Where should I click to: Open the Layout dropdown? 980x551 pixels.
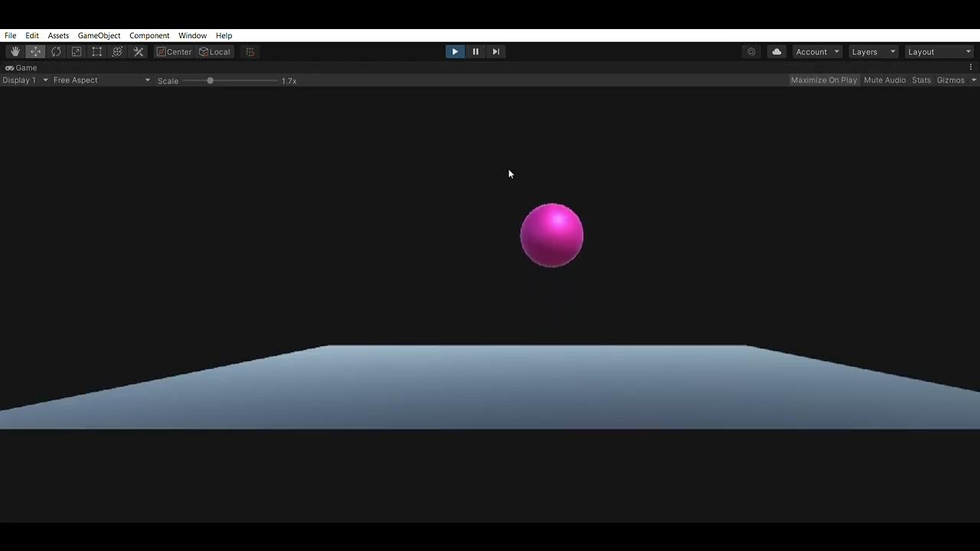[x=939, y=51]
